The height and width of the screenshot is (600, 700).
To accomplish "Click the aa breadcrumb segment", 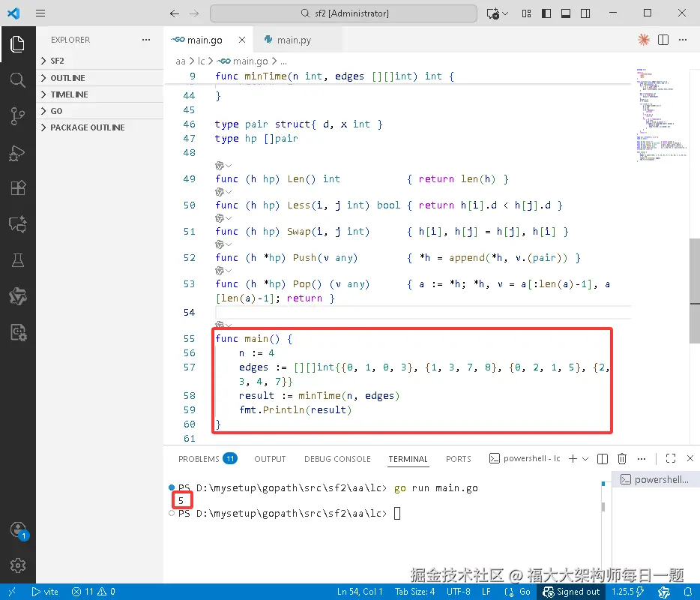I will click(x=181, y=61).
